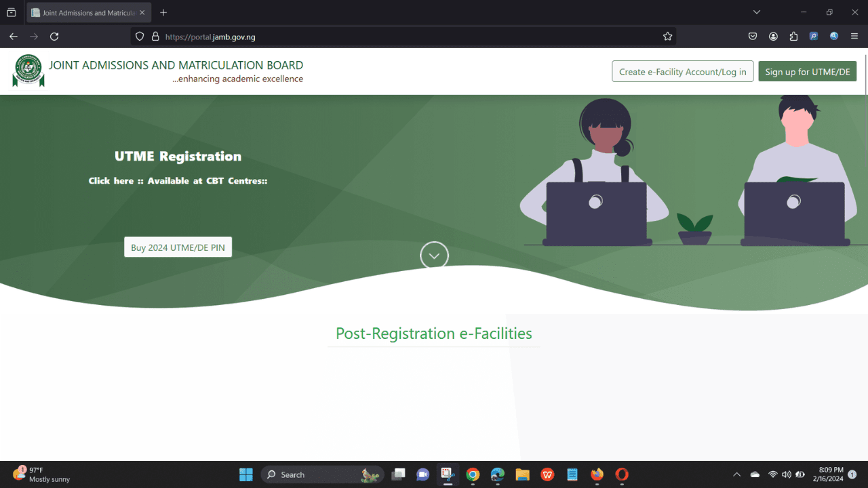The height and width of the screenshot is (488, 868).
Task: Expand the hidden system tray icons chevron
Action: click(737, 474)
